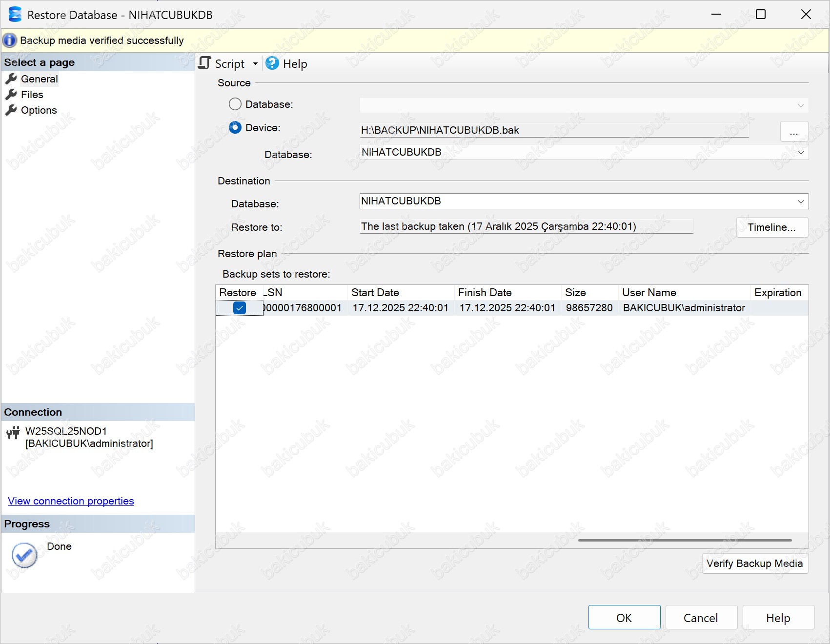830x644 pixels.
Task: Click the wrench icon beside Options page
Action: point(11,110)
